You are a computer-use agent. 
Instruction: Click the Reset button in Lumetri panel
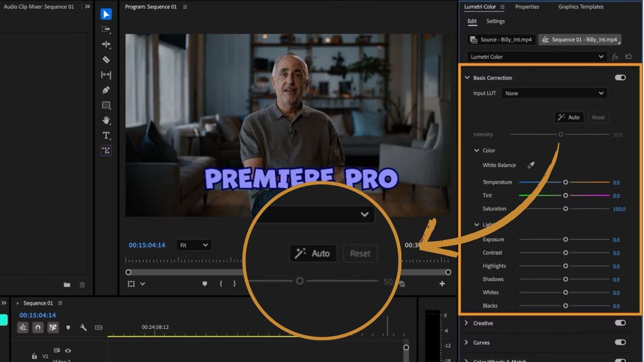[x=598, y=117]
